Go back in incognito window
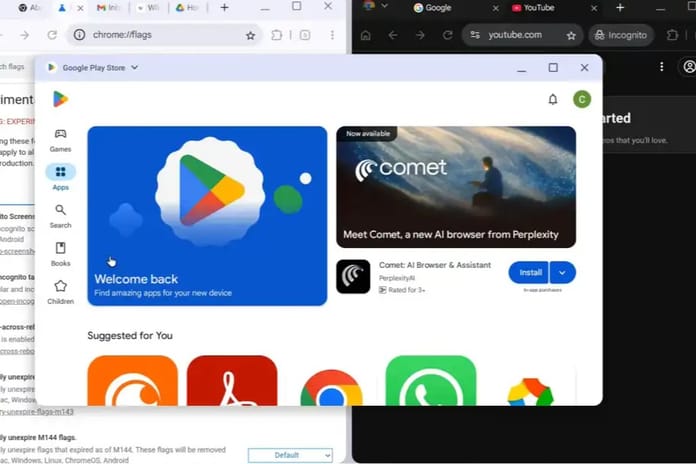The height and width of the screenshot is (464, 696). 393,35
